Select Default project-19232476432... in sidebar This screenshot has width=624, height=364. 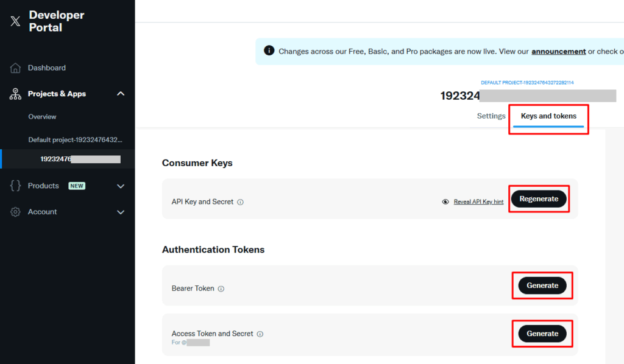[x=75, y=140]
